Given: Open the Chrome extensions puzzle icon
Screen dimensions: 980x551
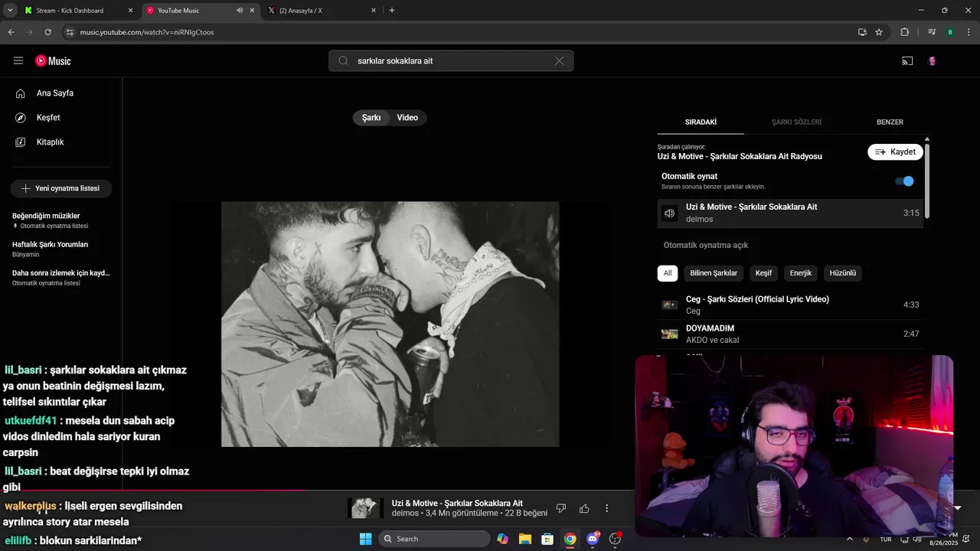Looking at the screenshot, I should tap(905, 32).
